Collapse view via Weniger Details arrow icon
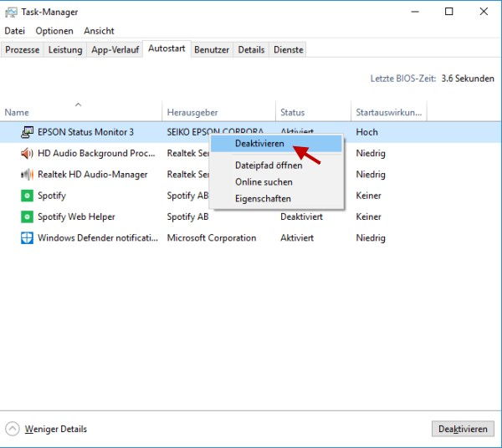The width and height of the screenshot is (502, 448). tap(13, 429)
